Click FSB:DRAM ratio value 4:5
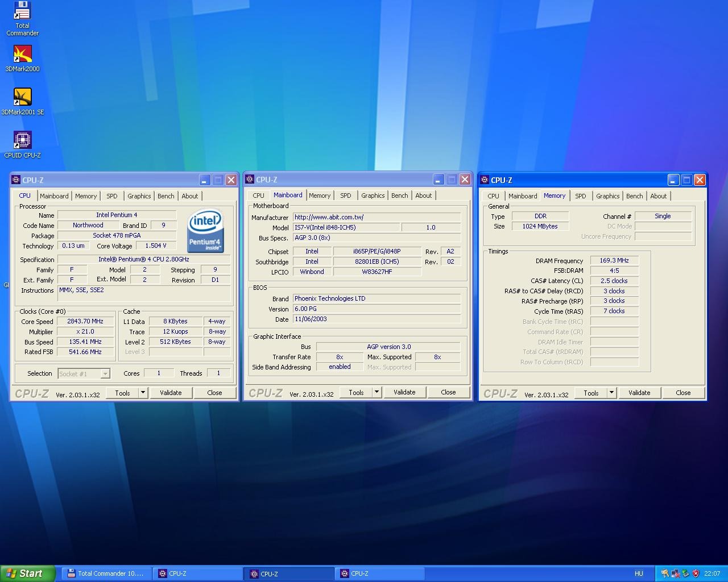Viewport: 728px width, 582px height. tap(614, 271)
